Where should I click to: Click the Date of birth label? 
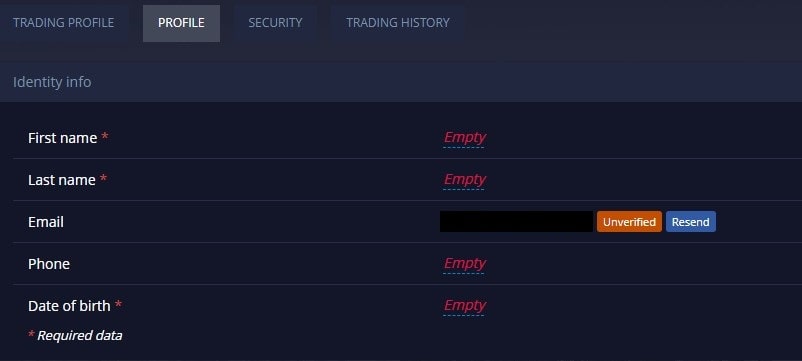pyautogui.click(x=69, y=306)
